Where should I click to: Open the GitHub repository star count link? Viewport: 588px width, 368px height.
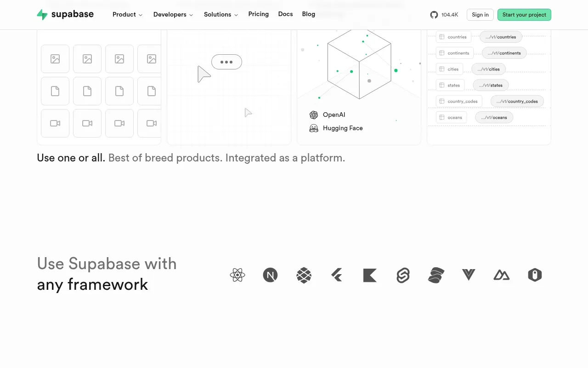coord(444,15)
